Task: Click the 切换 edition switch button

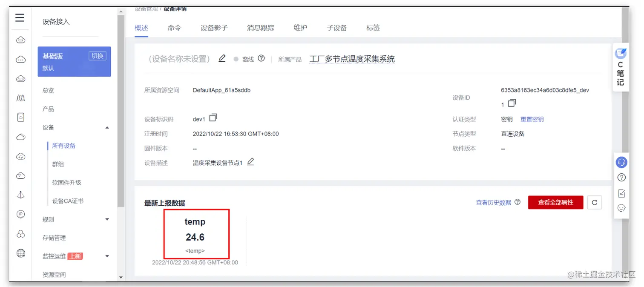Action: click(98, 56)
